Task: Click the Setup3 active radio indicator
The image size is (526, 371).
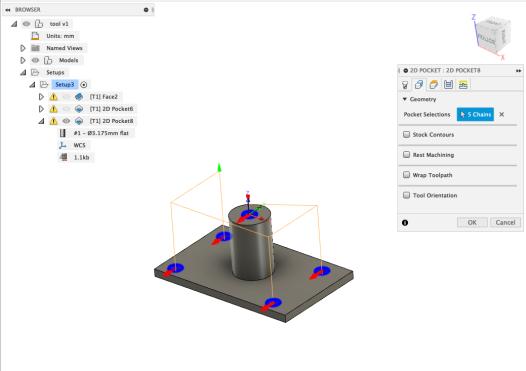Action: pyautogui.click(x=84, y=85)
